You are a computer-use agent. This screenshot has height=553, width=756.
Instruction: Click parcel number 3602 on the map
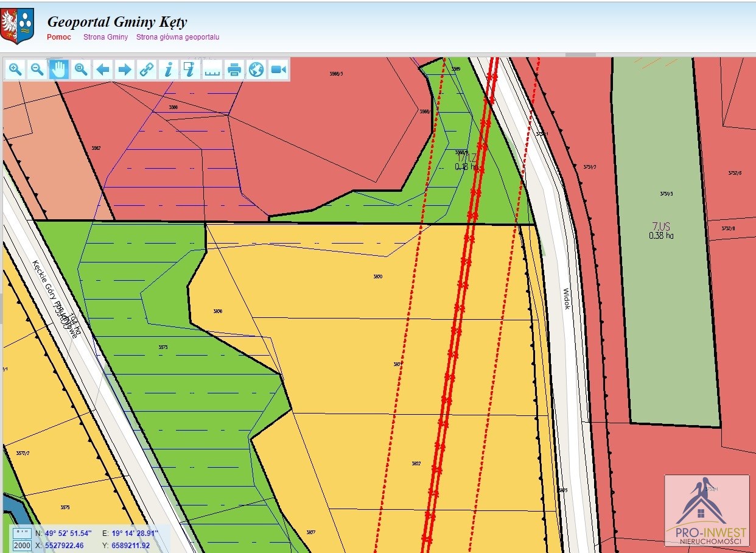416,463
